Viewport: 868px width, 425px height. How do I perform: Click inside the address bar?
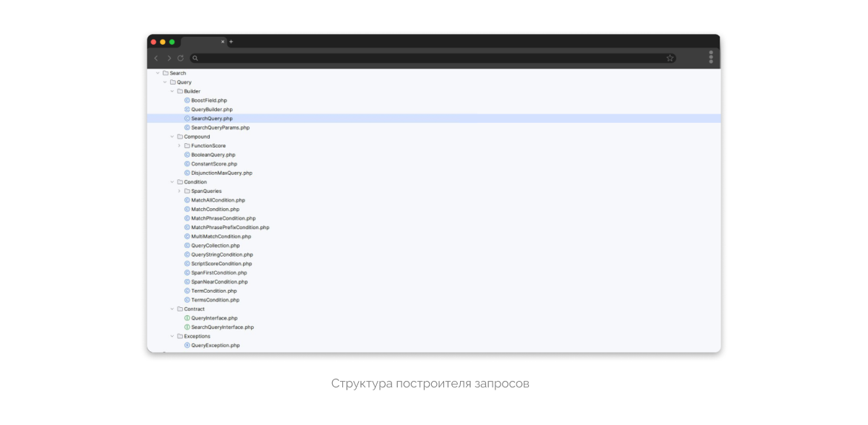point(433,58)
